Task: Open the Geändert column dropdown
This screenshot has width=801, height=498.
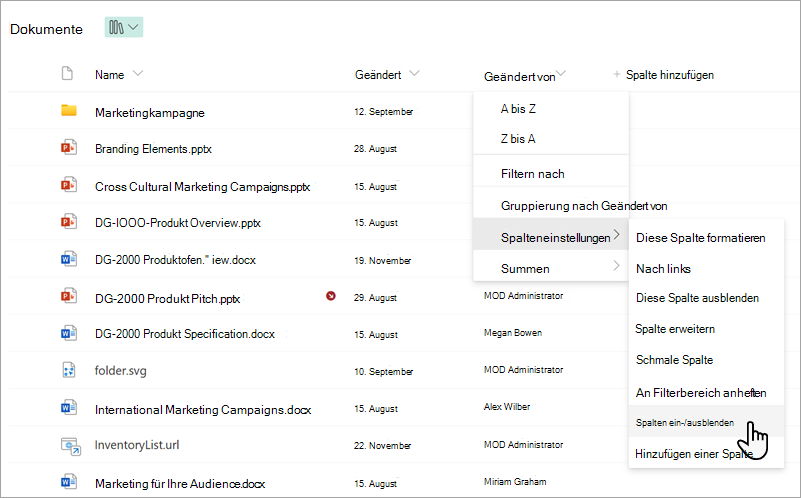Action: click(x=415, y=74)
